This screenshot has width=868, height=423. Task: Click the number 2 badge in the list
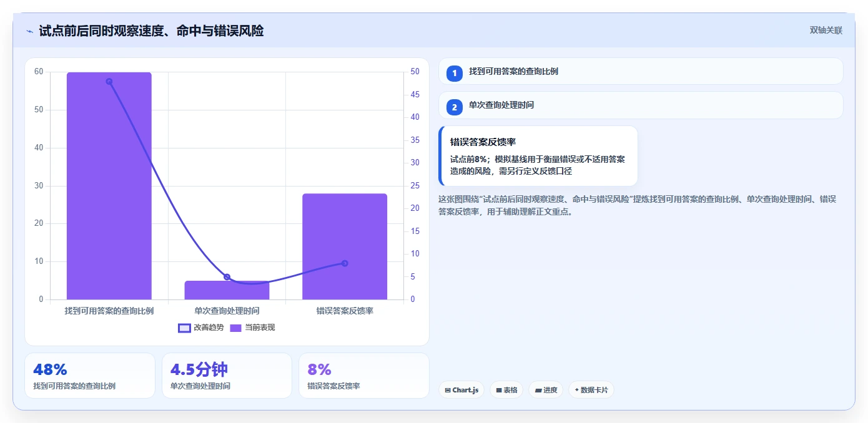point(455,107)
